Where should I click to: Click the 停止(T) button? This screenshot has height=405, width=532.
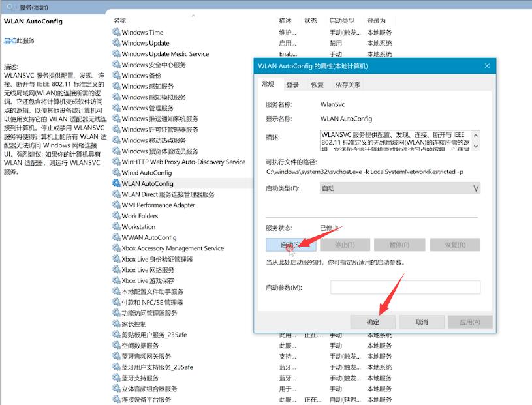pyautogui.click(x=345, y=245)
